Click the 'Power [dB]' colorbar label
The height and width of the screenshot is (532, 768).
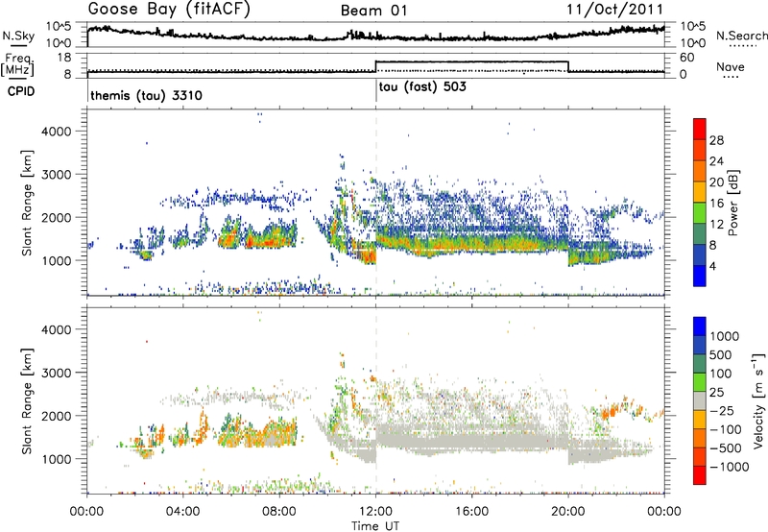(732, 203)
